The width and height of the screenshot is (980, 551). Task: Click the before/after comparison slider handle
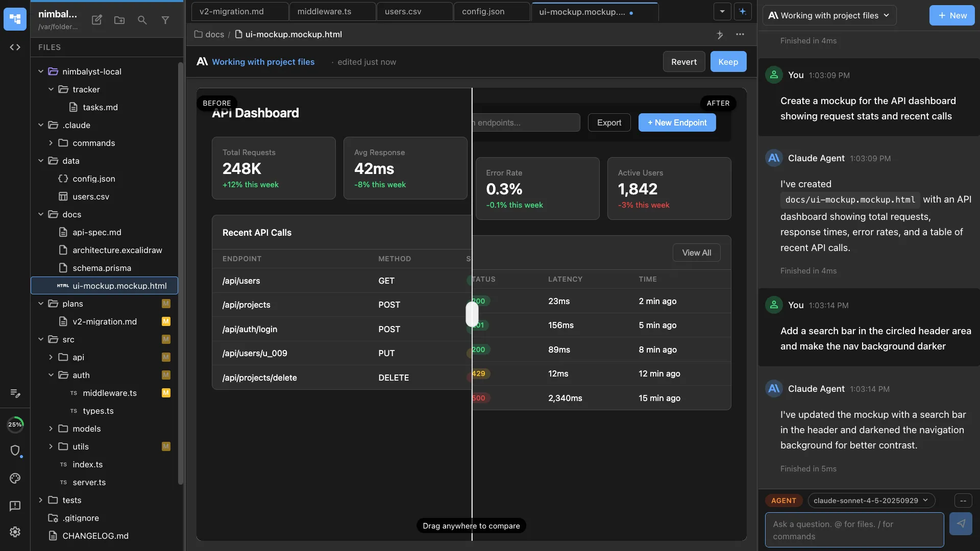point(472,314)
